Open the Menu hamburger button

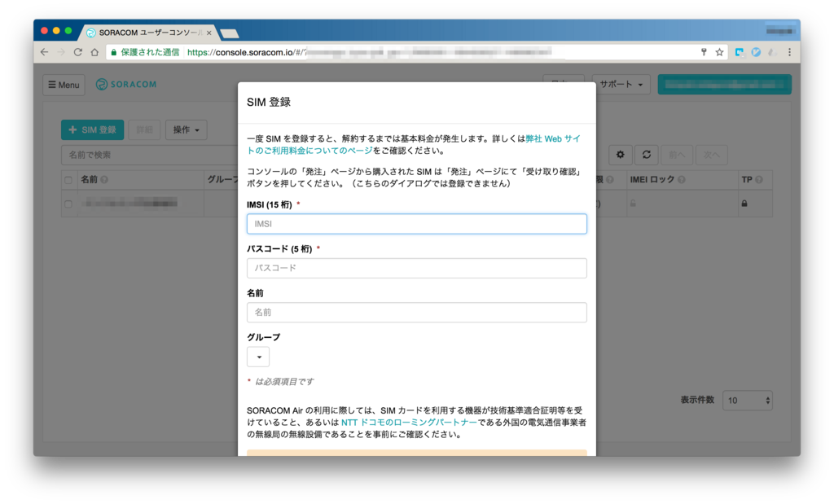(x=64, y=85)
